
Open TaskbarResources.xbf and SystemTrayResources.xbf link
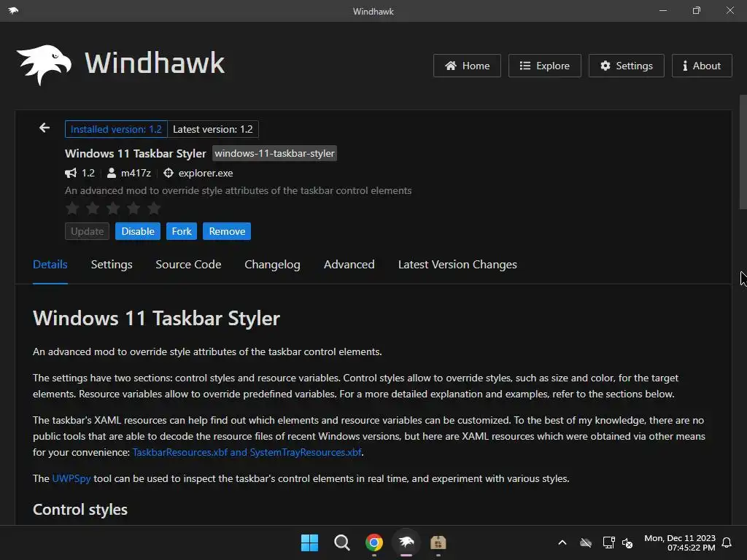tap(247, 452)
